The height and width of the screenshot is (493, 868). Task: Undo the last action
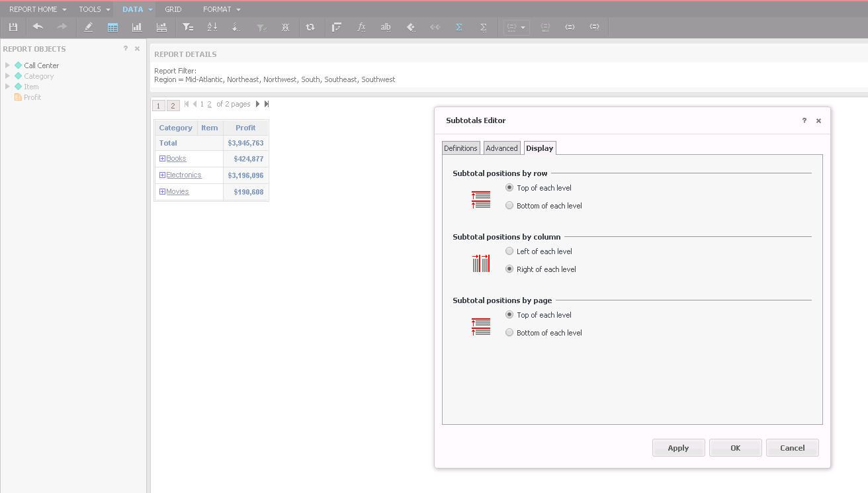pyautogui.click(x=38, y=27)
